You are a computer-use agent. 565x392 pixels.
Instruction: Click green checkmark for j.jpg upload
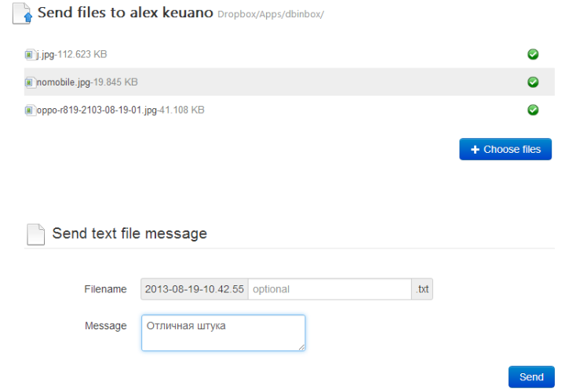pos(533,54)
